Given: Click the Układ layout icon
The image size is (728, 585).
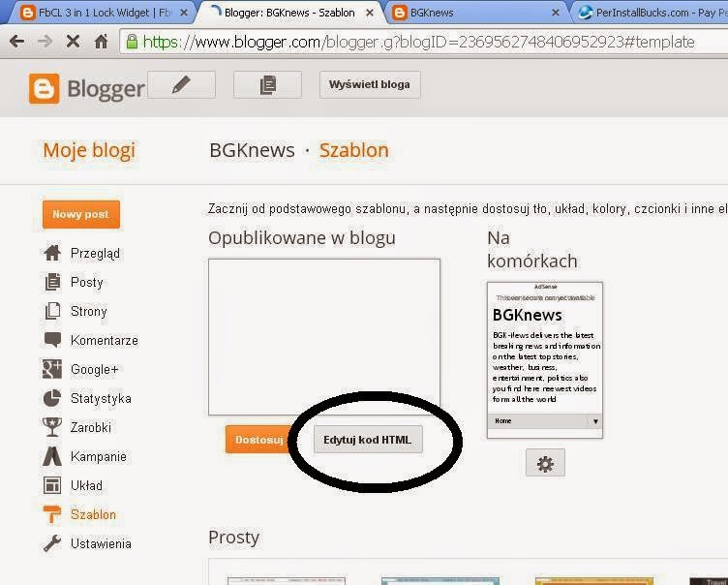Looking at the screenshot, I should [x=52, y=485].
